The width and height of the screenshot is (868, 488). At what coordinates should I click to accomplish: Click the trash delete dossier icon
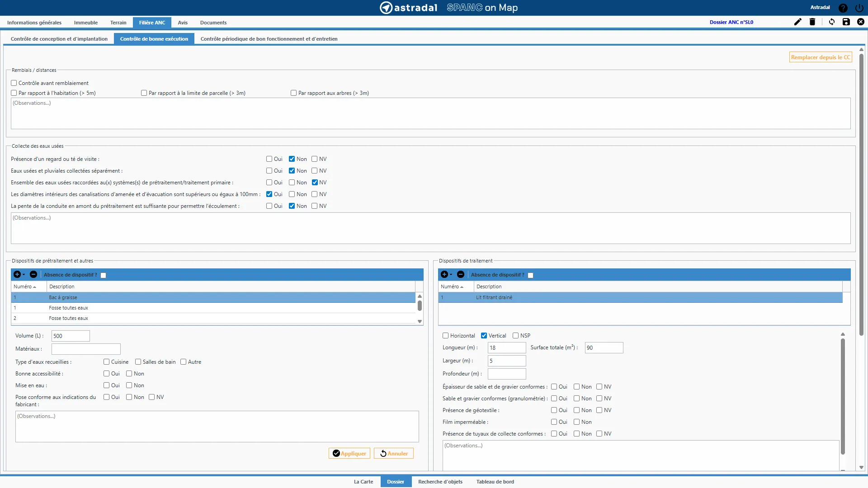coord(812,22)
